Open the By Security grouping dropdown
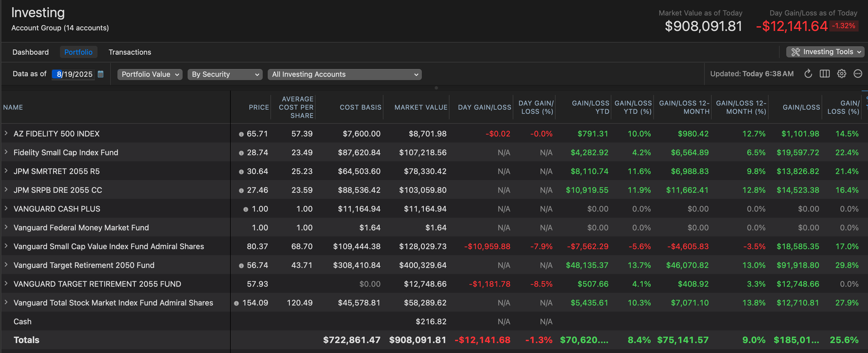This screenshot has width=868, height=353. click(x=225, y=75)
